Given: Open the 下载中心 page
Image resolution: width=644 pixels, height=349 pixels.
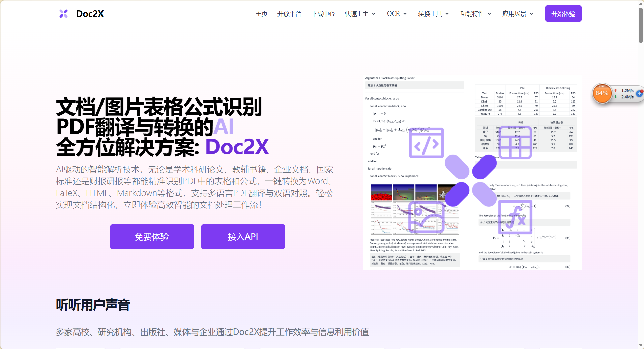Looking at the screenshot, I should (323, 14).
